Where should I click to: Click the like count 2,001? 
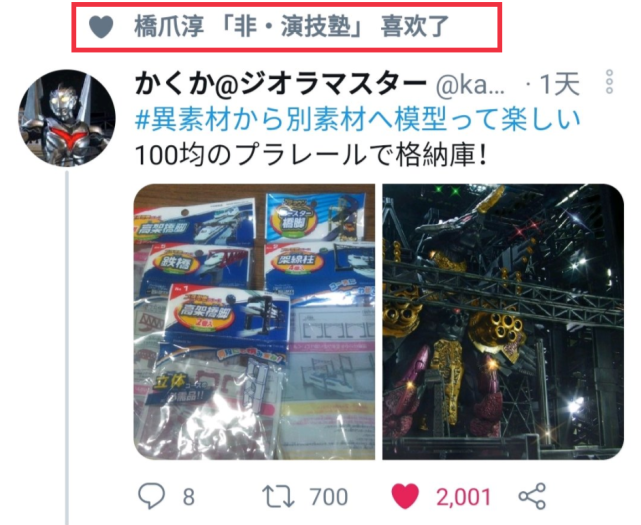(x=463, y=498)
